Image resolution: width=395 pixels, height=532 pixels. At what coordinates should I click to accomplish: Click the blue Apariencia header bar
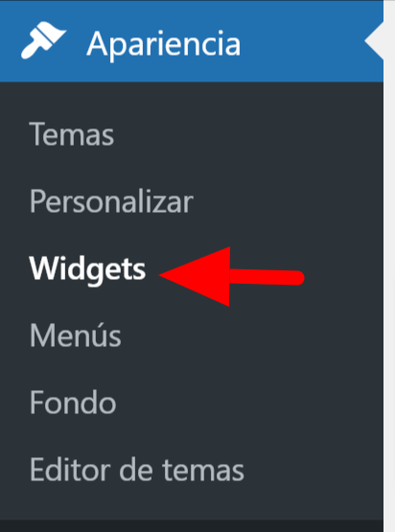pos(192,41)
